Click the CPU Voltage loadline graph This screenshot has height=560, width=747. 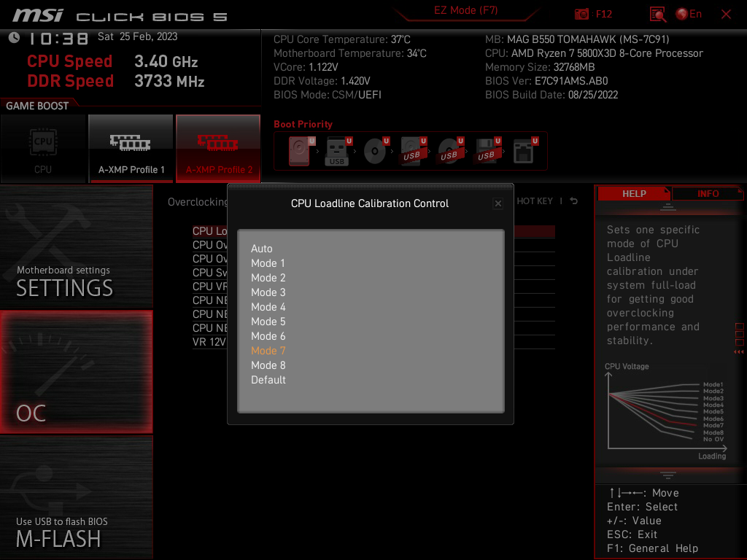coord(666,412)
